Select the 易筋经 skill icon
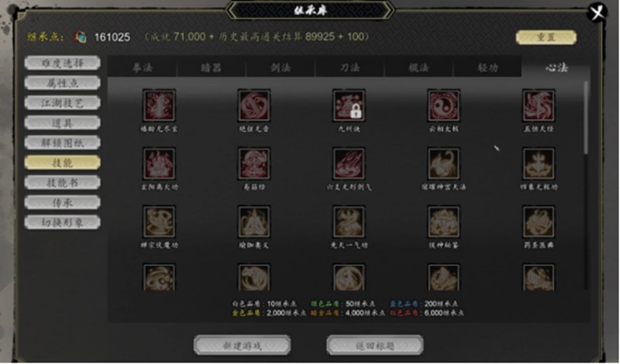 (x=254, y=163)
